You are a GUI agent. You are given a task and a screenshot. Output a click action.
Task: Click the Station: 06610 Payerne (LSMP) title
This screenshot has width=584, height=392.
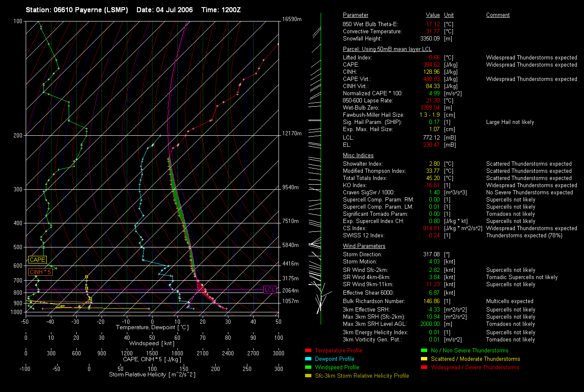tap(77, 10)
